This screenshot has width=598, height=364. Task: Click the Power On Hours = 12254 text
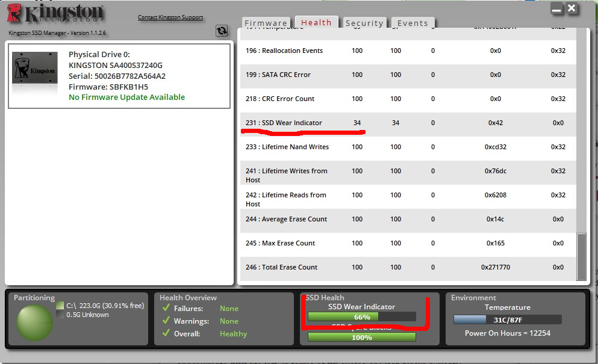coord(508,333)
